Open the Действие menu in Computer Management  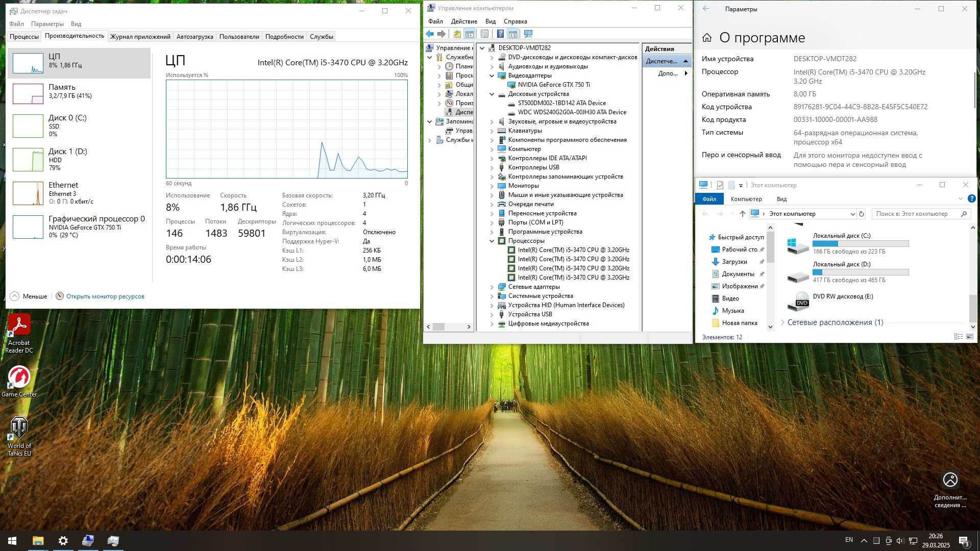[x=464, y=21]
